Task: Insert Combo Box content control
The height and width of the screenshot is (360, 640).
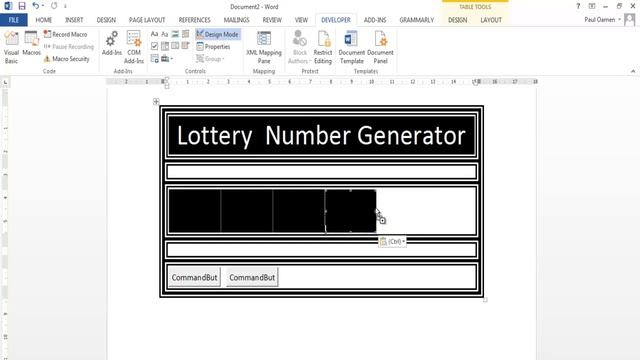Action: click(x=164, y=46)
